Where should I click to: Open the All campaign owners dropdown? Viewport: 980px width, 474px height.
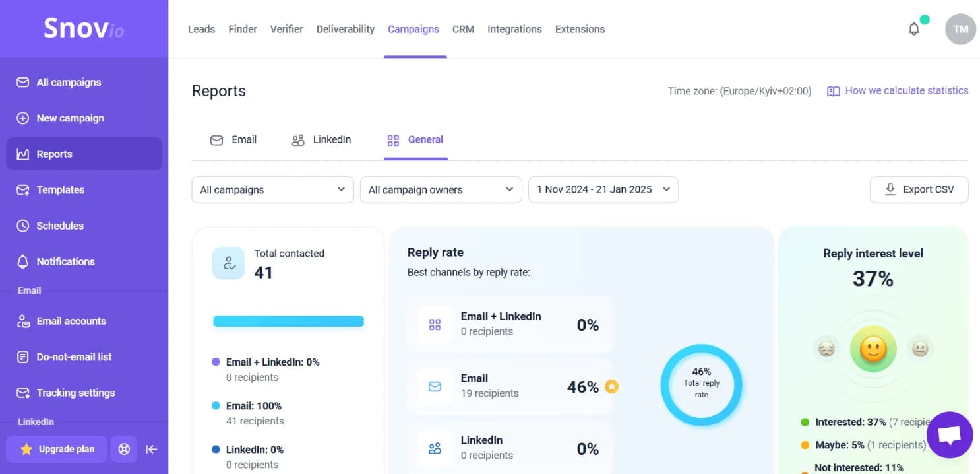click(441, 189)
